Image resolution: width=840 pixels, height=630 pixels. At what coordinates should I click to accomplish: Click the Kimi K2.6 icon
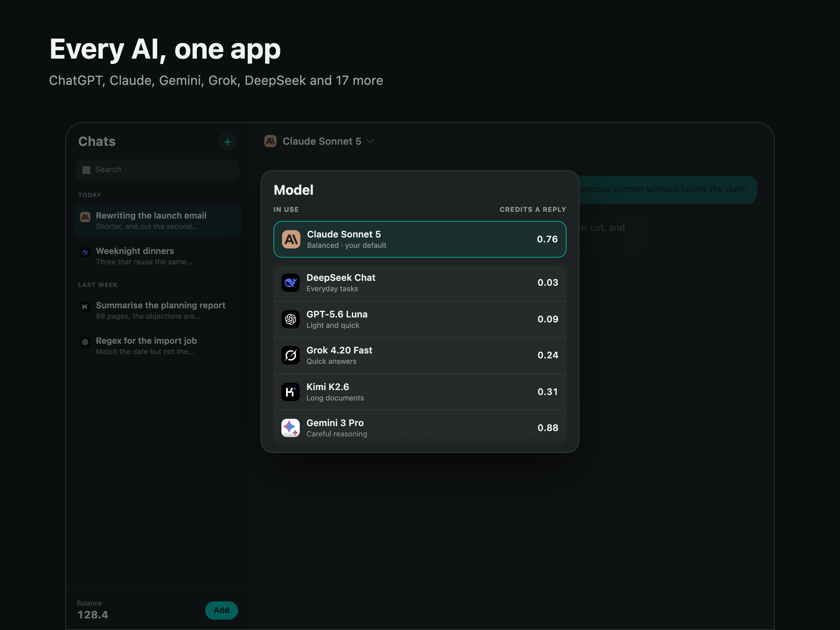291,392
